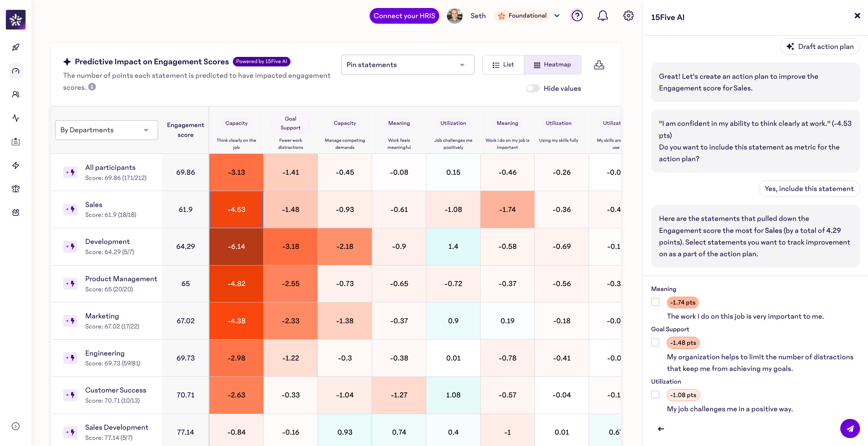
Task: Click the AI lightning icon for Sales row
Action: tap(70, 209)
